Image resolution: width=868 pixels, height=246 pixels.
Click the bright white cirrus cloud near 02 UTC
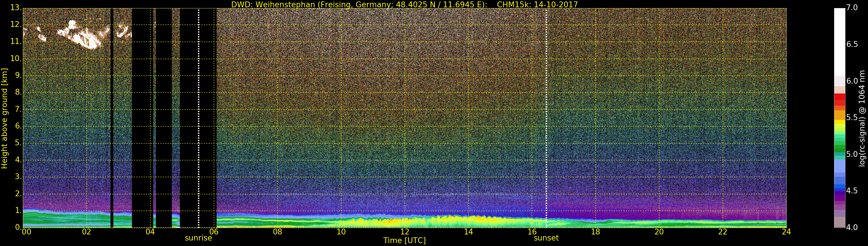click(x=82, y=37)
